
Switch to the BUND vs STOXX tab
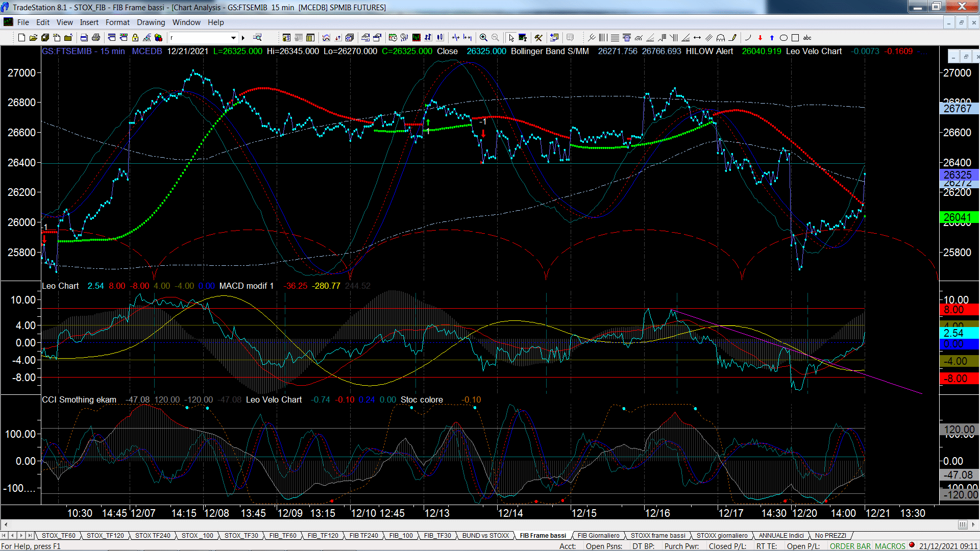click(x=486, y=536)
